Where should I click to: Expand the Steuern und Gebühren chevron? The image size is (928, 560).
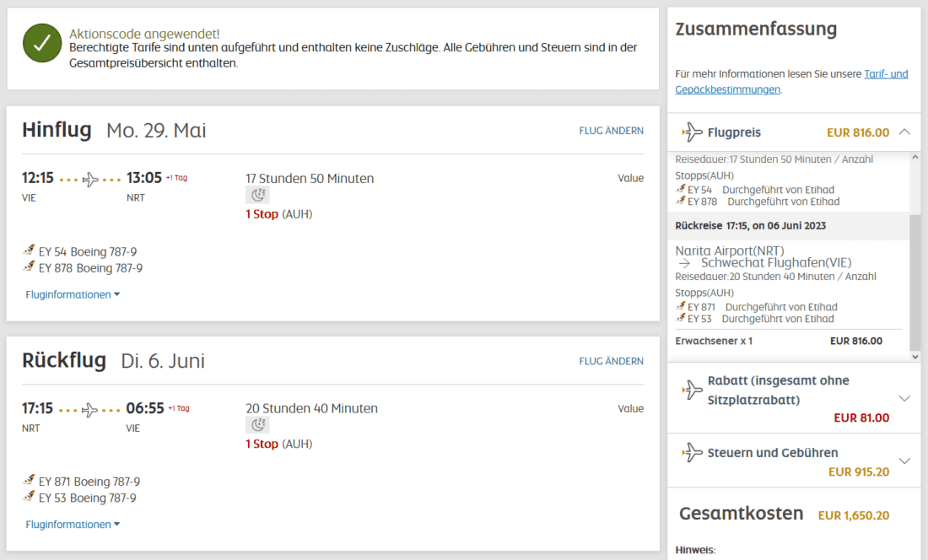pyautogui.click(x=904, y=461)
